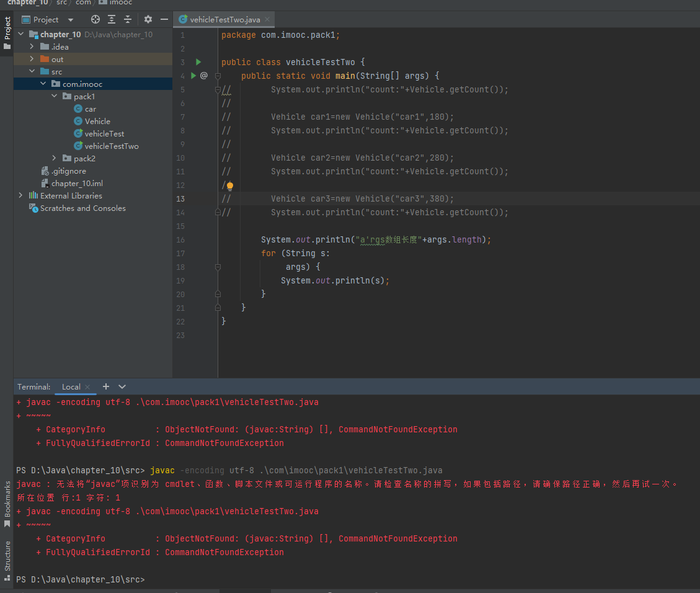The height and width of the screenshot is (593, 700).
Task: Click the @ annotation gutter icon
Action: point(203,76)
